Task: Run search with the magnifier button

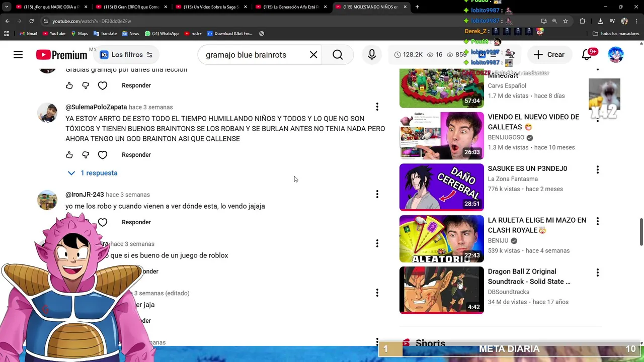Action: [x=338, y=55]
